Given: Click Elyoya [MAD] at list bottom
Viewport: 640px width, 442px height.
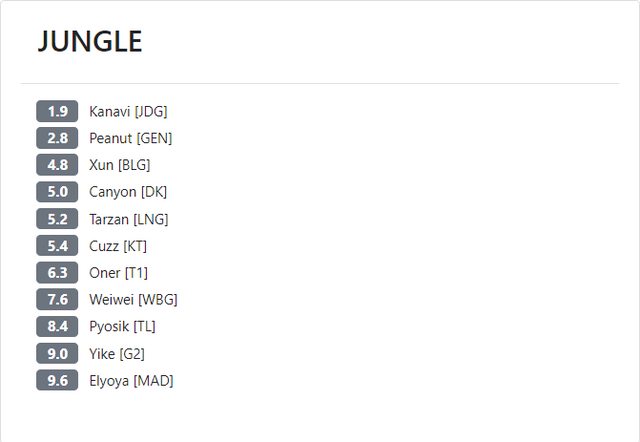Looking at the screenshot, I should [x=131, y=380].
